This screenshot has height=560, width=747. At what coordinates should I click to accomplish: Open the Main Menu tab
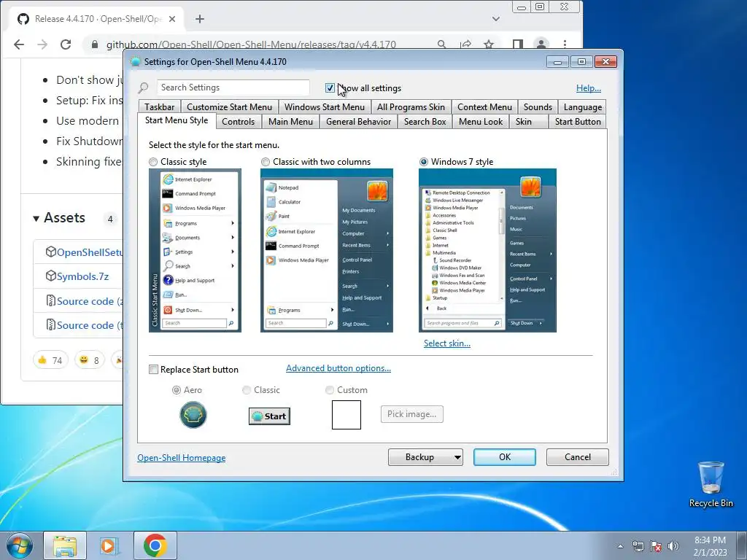(x=290, y=122)
